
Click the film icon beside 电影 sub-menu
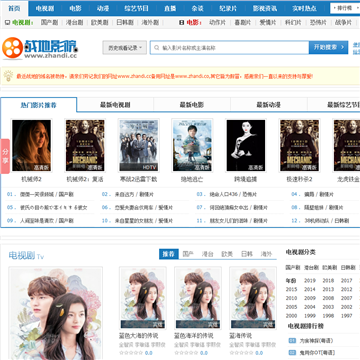click(x=182, y=23)
